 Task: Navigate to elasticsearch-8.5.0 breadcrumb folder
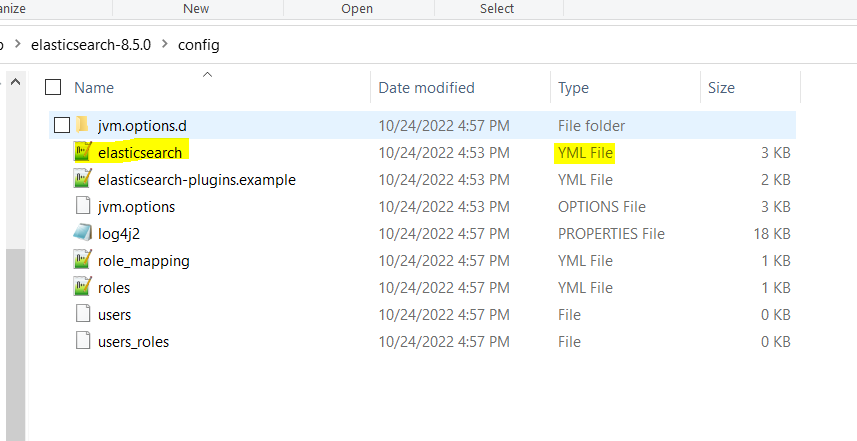coord(91,45)
